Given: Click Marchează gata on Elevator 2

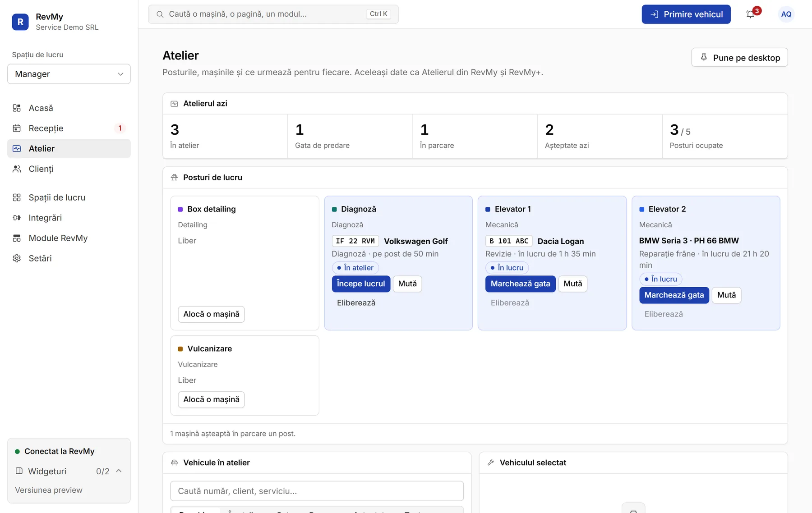Looking at the screenshot, I should pos(674,295).
